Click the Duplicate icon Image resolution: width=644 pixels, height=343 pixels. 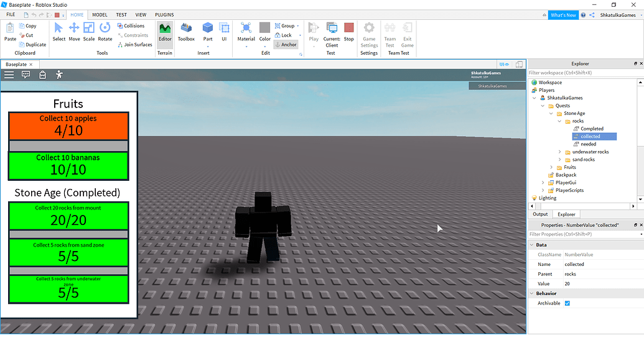(22, 44)
